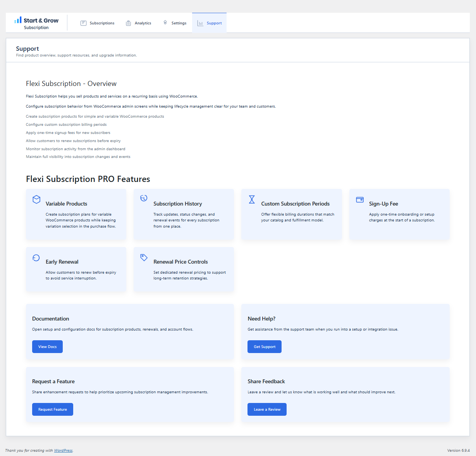Screen dimensions: 476x456
Task: Click the Early Renewal card heading
Action: click(62, 262)
